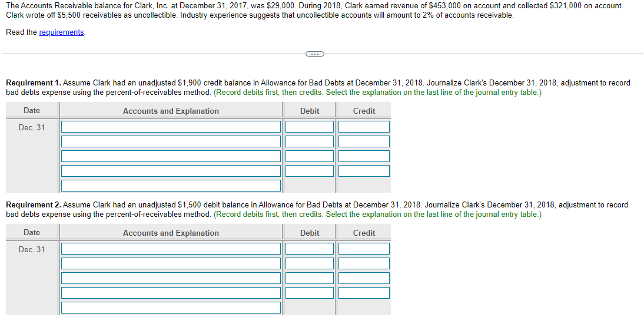
Task: Click third-row Debit field in Requirement 2
Action: [310, 278]
